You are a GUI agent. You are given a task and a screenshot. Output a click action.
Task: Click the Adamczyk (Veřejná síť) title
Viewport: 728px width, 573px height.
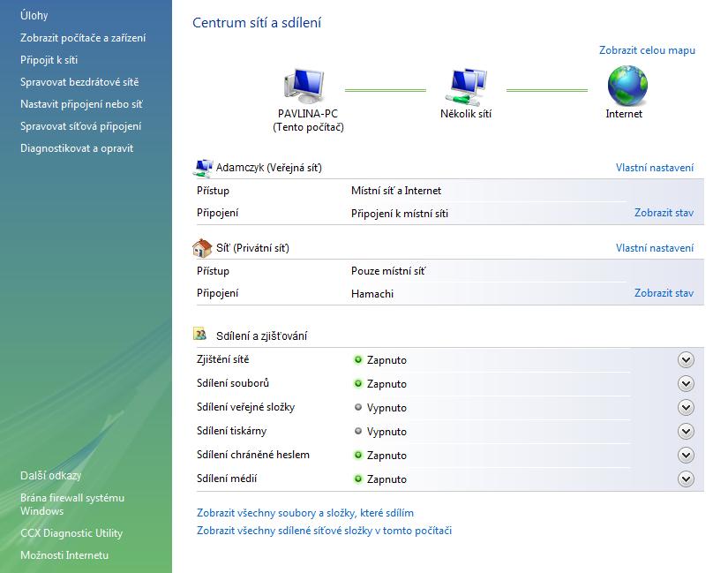click(269, 168)
